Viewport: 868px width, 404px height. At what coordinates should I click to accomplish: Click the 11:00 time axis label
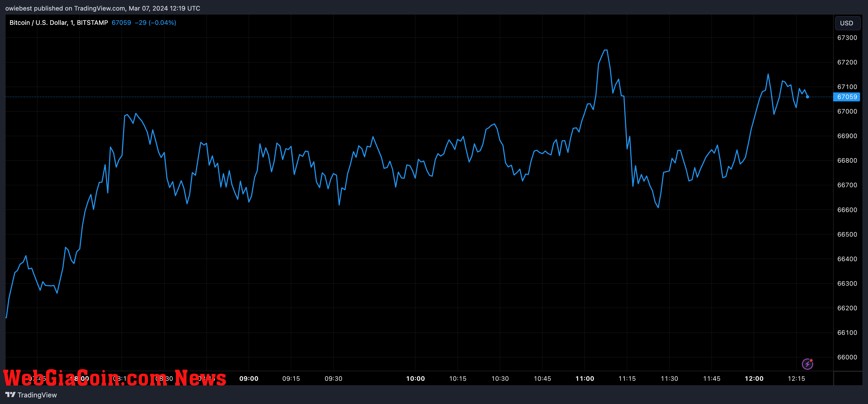coord(585,379)
